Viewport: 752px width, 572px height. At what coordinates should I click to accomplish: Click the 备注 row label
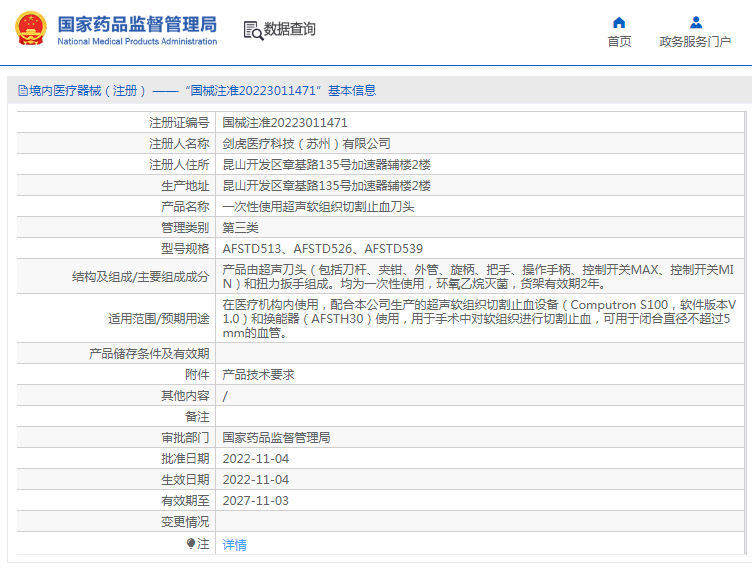pos(197,417)
